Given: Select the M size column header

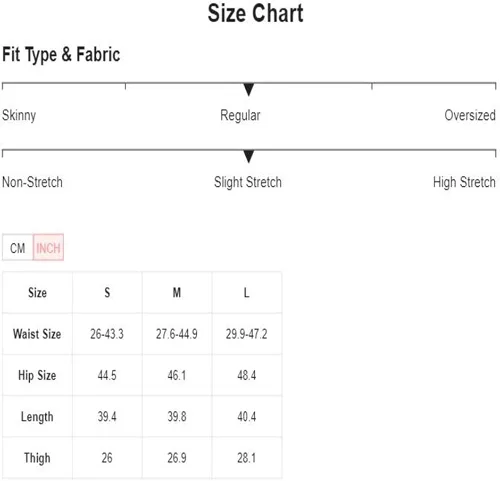Looking at the screenshot, I should tap(177, 293).
